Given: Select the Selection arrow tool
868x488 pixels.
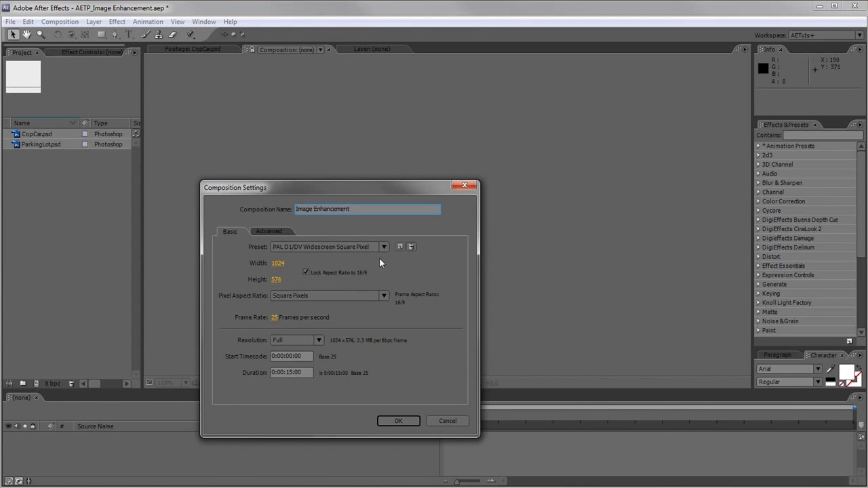Looking at the screenshot, I should (x=13, y=35).
